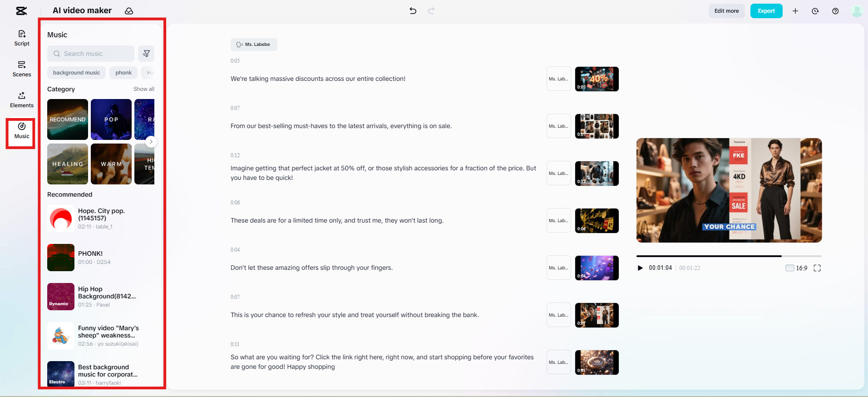
Task: Open the history clock icon
Action: 815,11
